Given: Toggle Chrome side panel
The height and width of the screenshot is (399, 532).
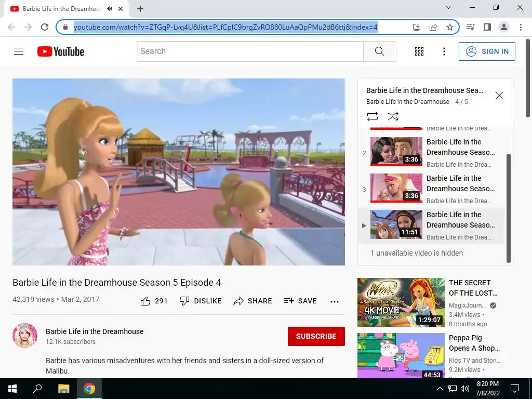Looking at the screenshot, I should (x=487, y=27).
